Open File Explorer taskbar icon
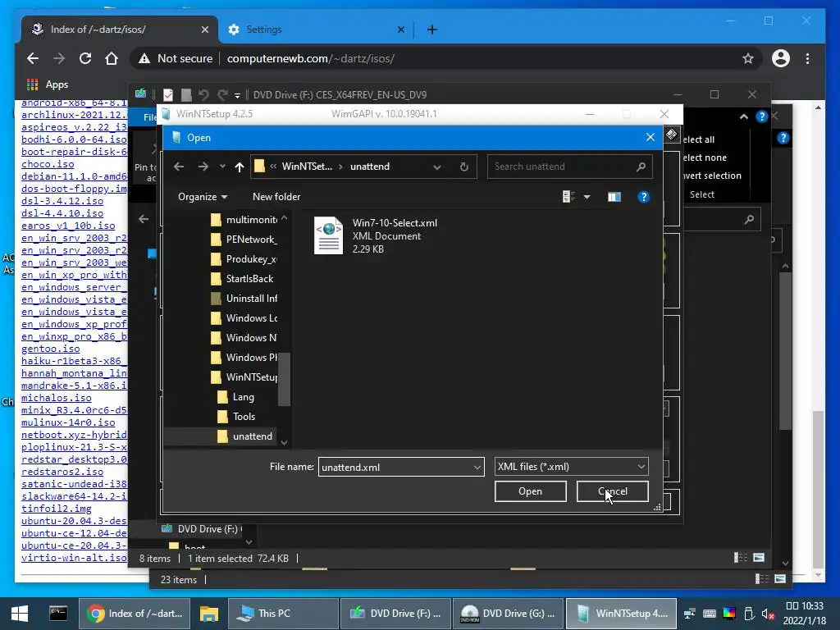This screenshot has height=630, width=840. [x=209, y=614]
